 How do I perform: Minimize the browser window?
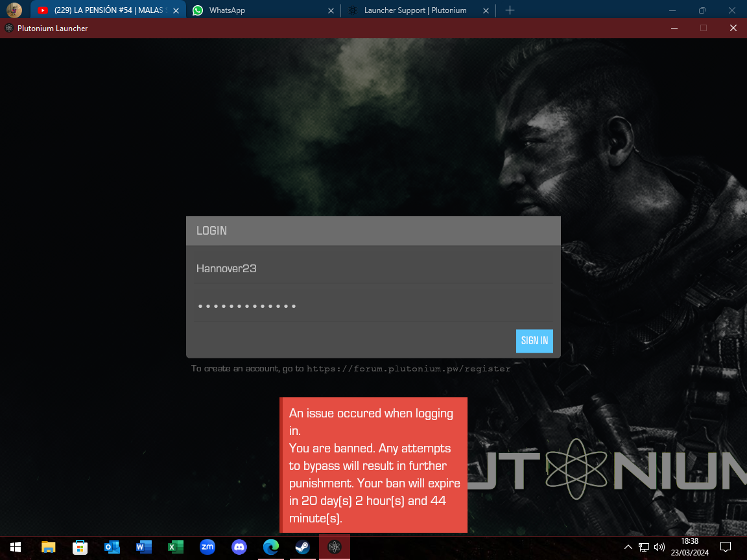click(x=672, y=10)
